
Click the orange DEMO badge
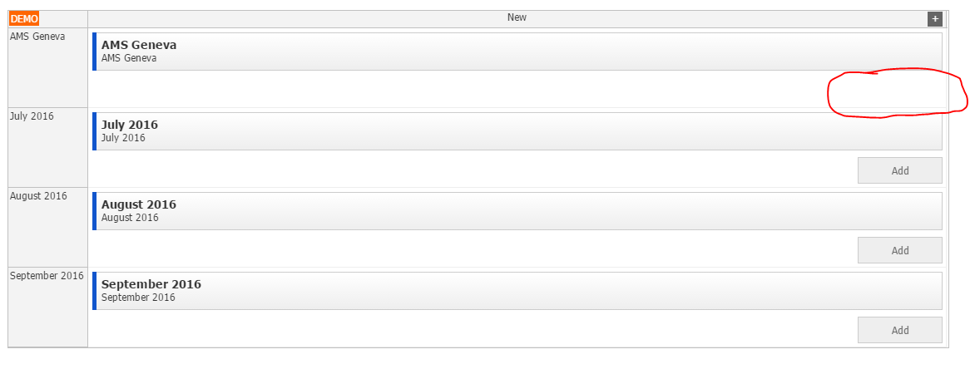coord(24,19)
